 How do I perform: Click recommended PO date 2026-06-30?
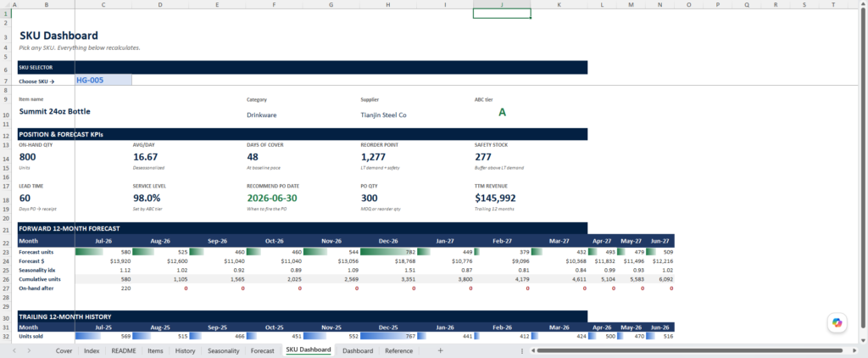click(x=272, y=198)
